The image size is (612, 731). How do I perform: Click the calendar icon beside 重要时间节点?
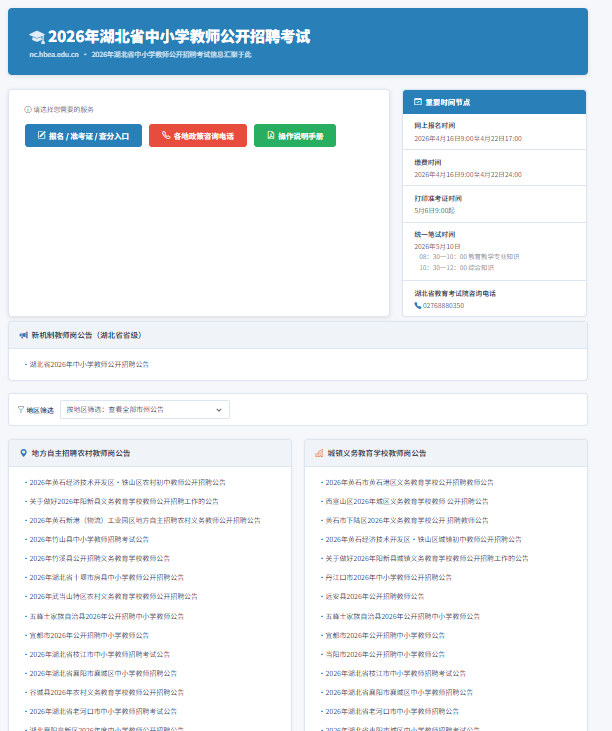(x=418, y=102)
